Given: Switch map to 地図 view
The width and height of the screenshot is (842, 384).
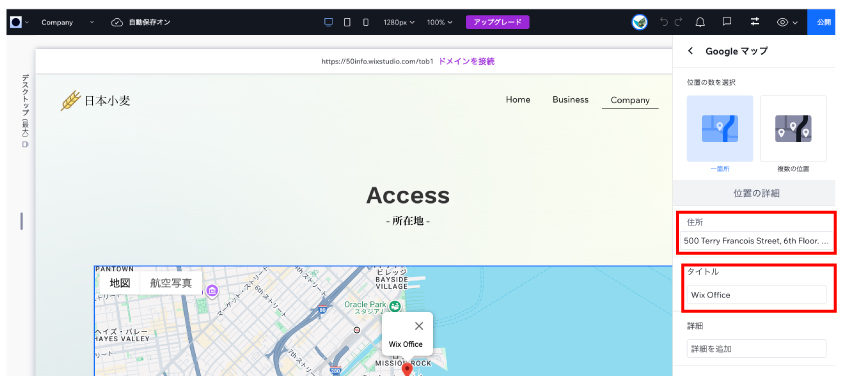Looking at the screenshot, I should pyautogui.click(x=120, y=283).
